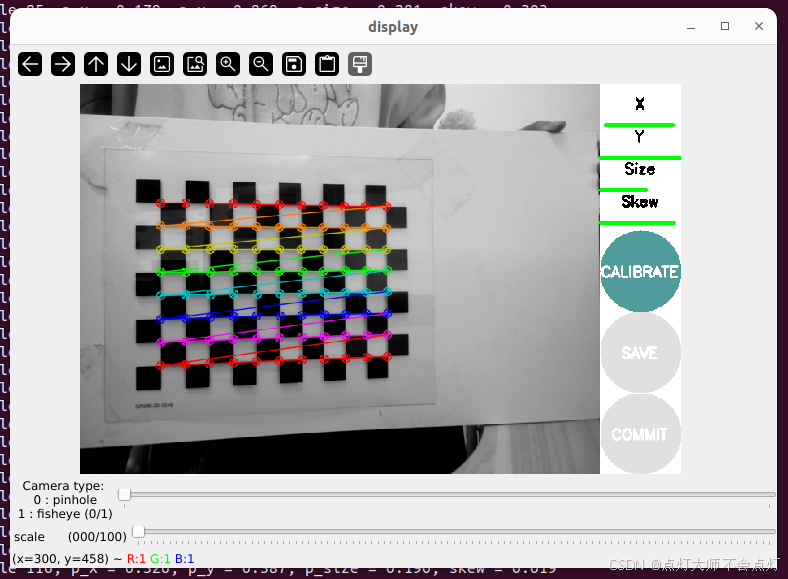Click the green Size progress bar

click(x=623, y=190)
